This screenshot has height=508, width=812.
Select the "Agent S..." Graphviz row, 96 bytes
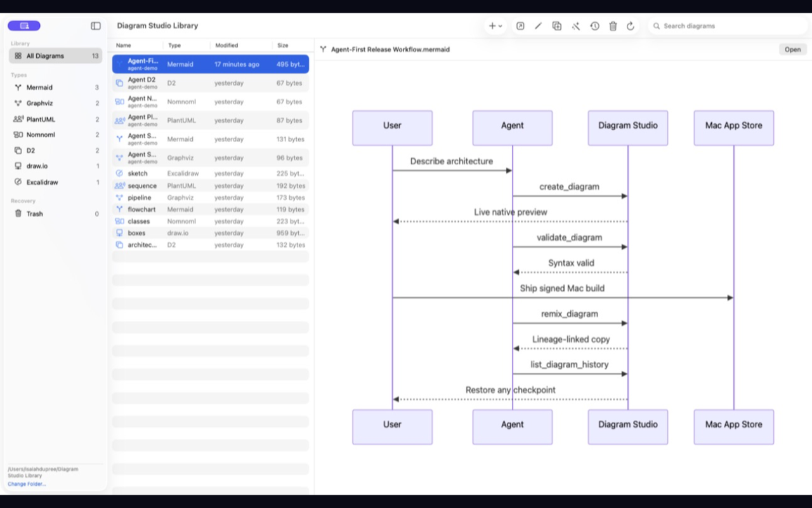coord(211,157)
